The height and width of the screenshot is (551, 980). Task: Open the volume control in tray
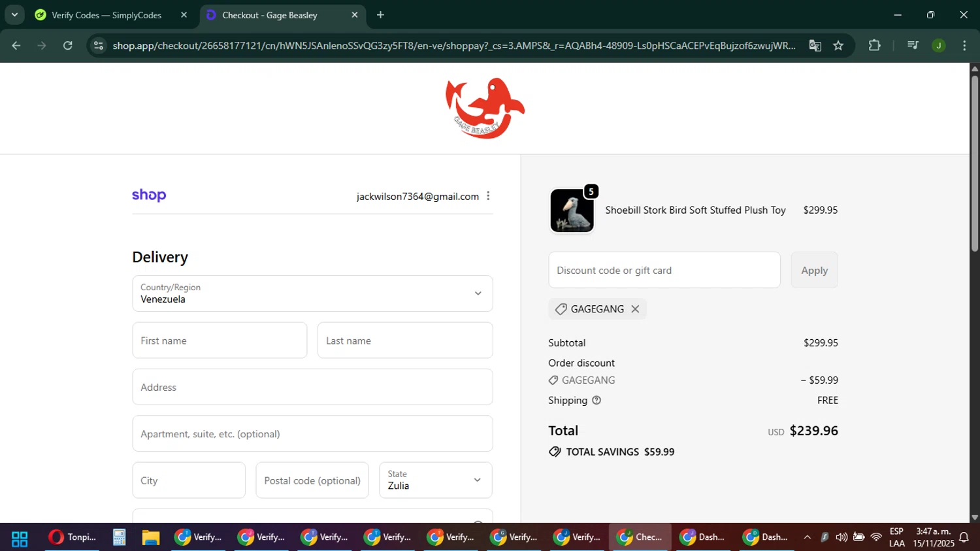841,537
